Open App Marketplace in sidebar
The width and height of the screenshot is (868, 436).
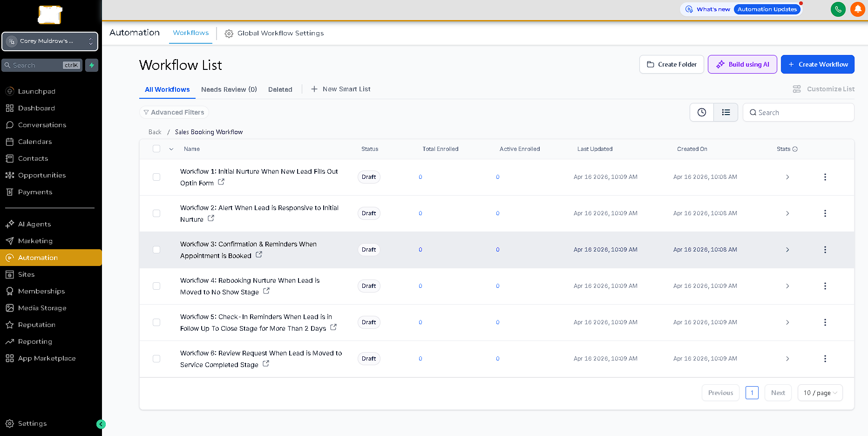(51, 358)
